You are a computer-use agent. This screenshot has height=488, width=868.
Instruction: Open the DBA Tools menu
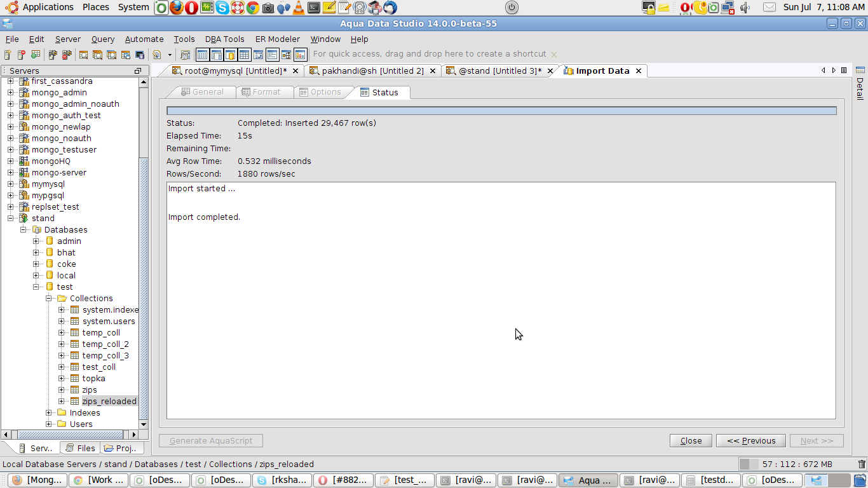(x=225, y=39)
